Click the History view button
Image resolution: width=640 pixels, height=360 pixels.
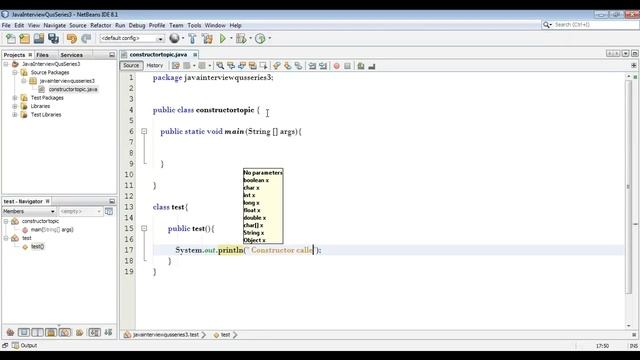tap(155, 65)
